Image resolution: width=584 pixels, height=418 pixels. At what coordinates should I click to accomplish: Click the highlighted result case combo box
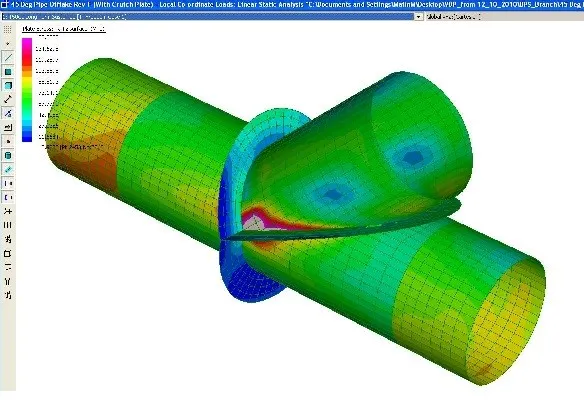tap(208, 17)
